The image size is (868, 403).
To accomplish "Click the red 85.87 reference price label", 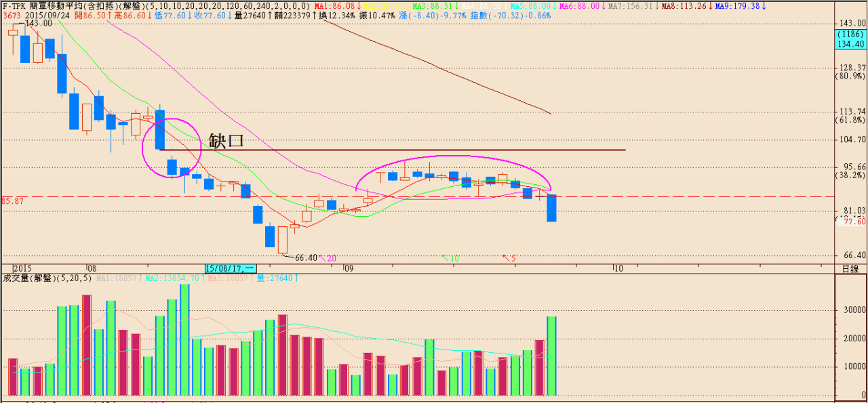I will (13, 201).
